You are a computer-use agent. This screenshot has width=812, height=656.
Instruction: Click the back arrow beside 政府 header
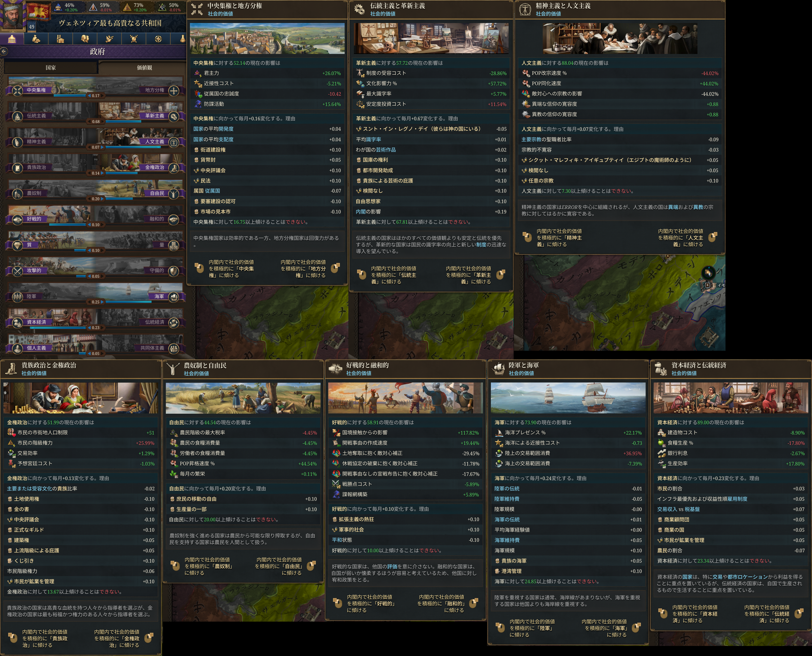(4, 51)
